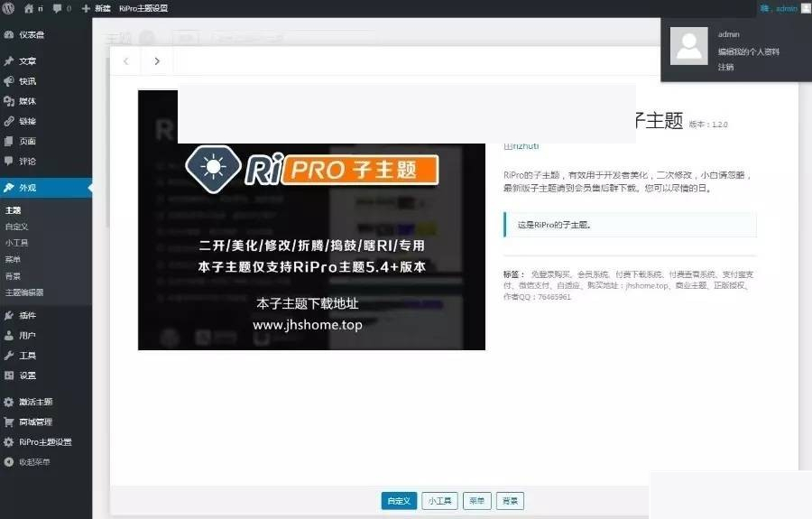This screenshot has height=519, width=812.
Task: Click 注销 to log out
Action: [725, 67]
